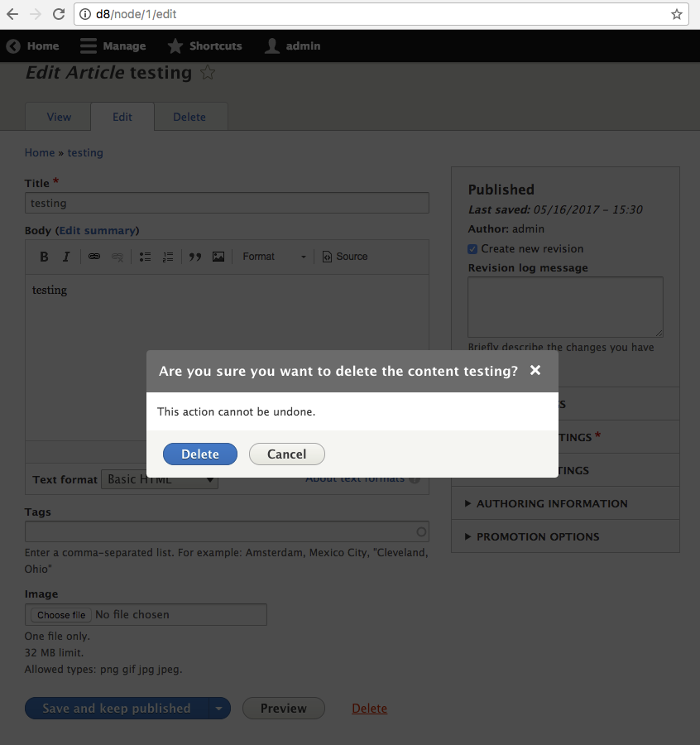Open the Shortcuts menu in the admin bar

pyautogui.click(x=204, y=46)
